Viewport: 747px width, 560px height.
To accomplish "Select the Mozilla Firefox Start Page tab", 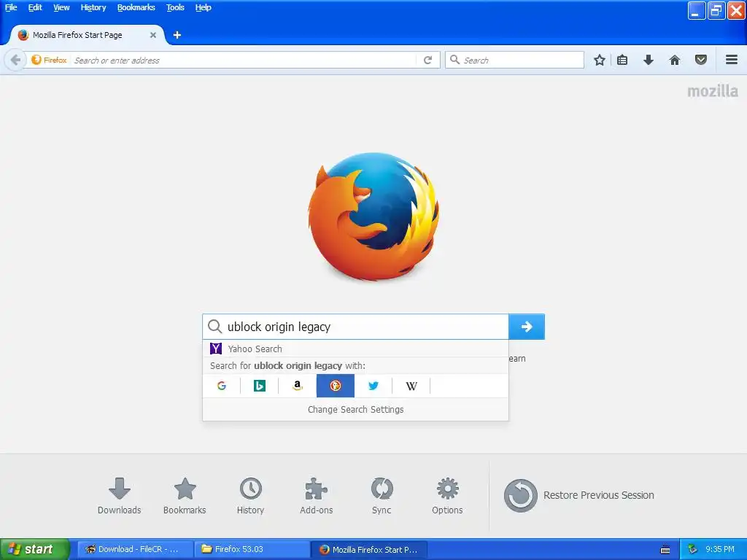I will coord(86,35).
